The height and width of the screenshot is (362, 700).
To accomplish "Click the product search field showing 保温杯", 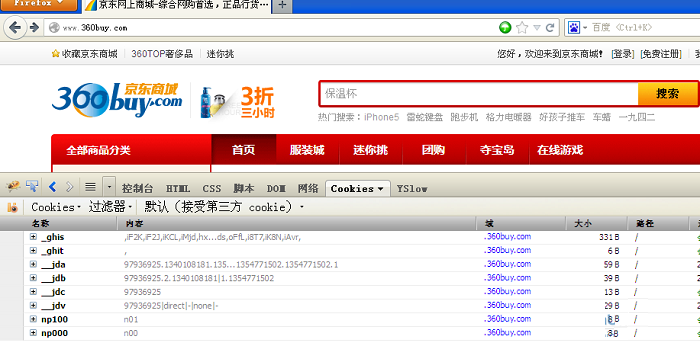I will pos(479,94).
